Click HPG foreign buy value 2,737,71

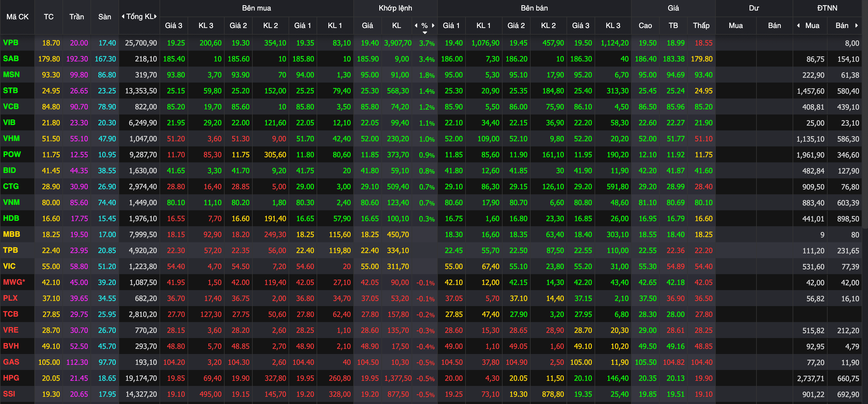[810, 378]
